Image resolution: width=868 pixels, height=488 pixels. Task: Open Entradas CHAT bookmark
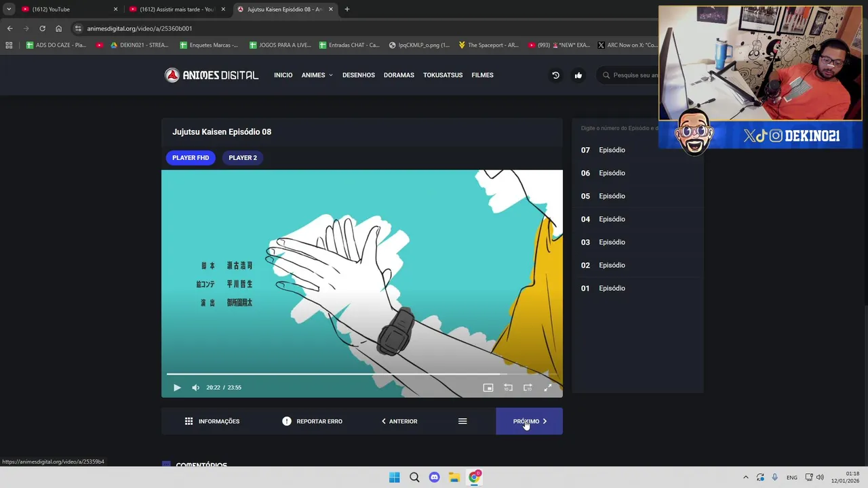349,45
